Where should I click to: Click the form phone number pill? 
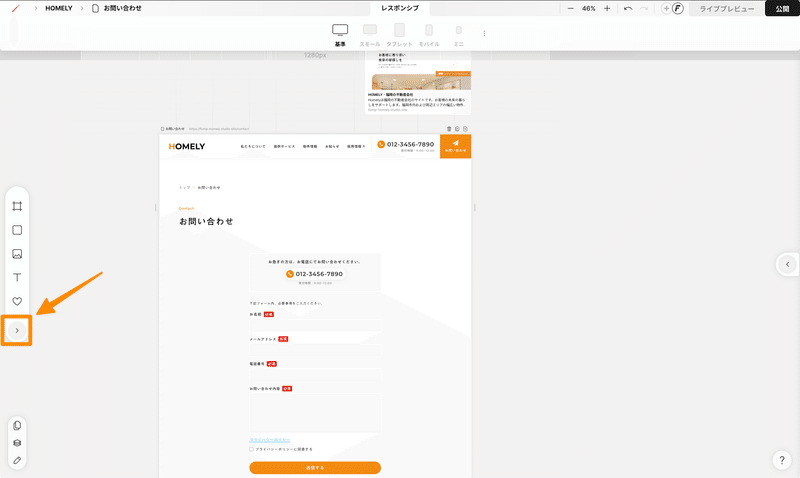coord(315,274)
